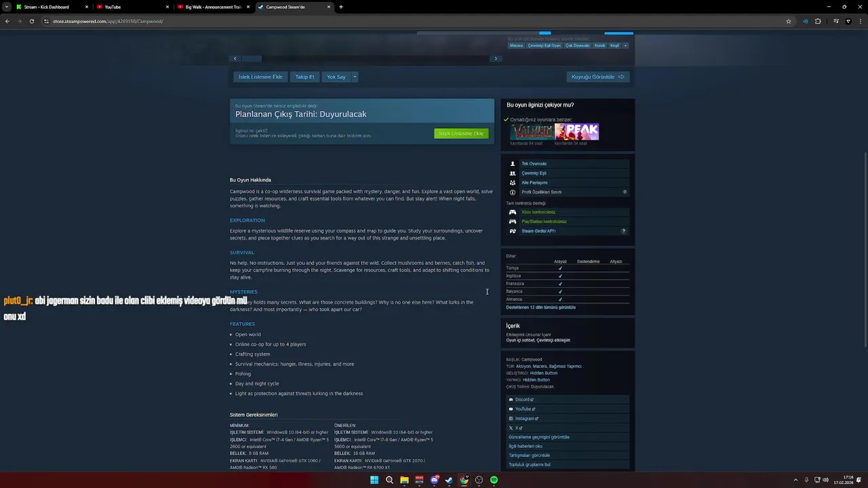View all 12 supported languages link
This screenshot has height=488, width=868.
point(540,307)
